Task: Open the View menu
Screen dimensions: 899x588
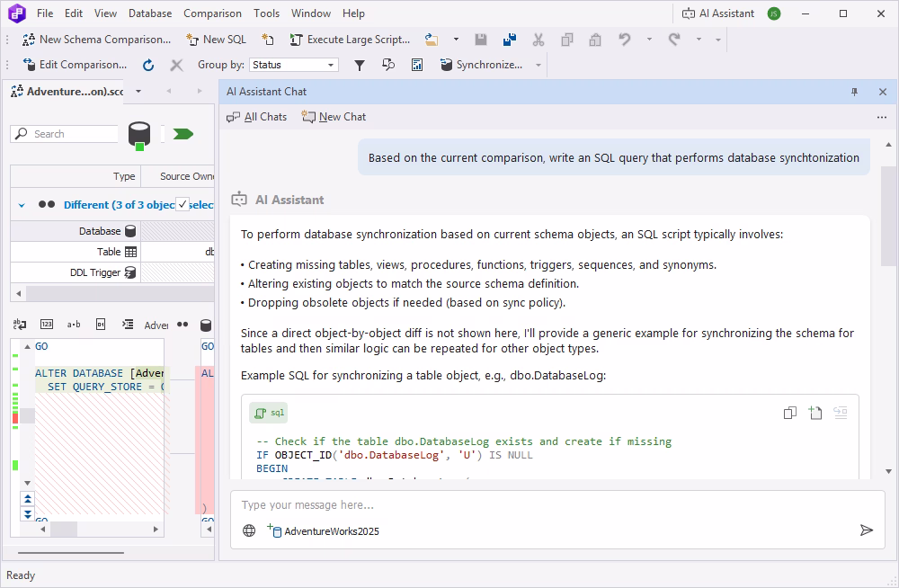Action: pos(105,13)
